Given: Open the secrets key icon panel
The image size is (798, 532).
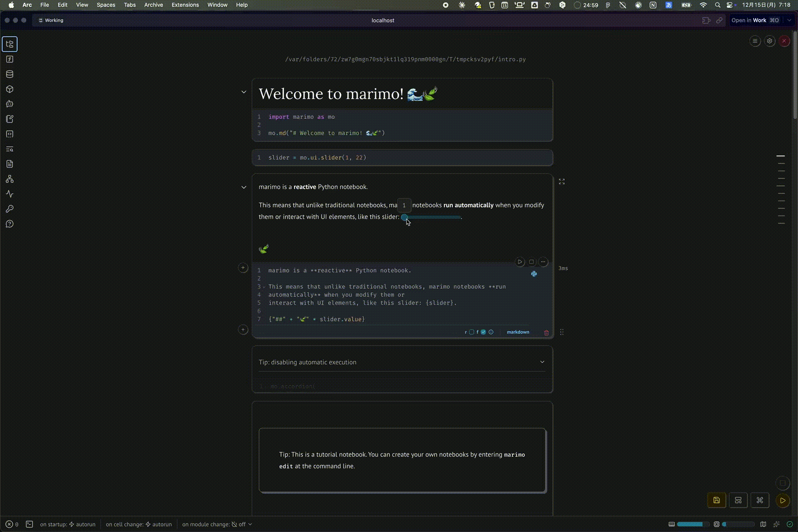Looking at the screenshot, I should [10, 209].
